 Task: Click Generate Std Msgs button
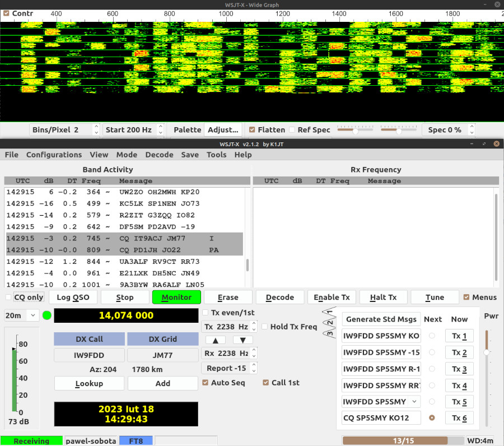[381, 319]
